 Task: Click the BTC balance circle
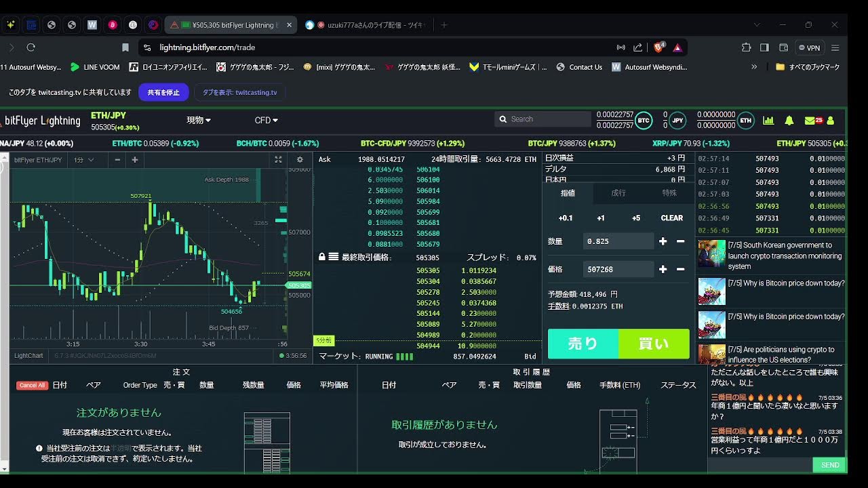[644, 121]
